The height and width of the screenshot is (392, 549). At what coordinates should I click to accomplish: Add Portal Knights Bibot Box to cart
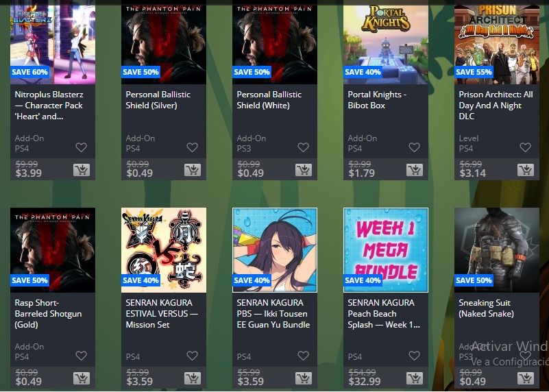click(415, 170)
